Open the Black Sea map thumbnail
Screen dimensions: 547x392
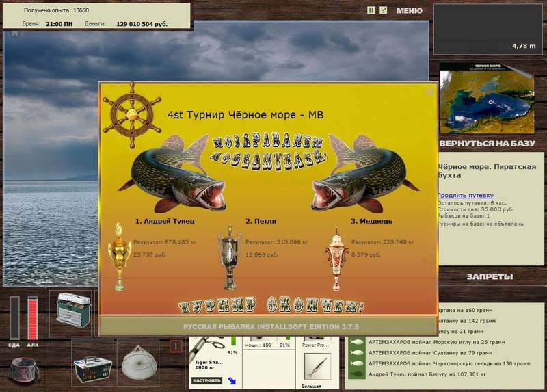click(x=487, y=99)
